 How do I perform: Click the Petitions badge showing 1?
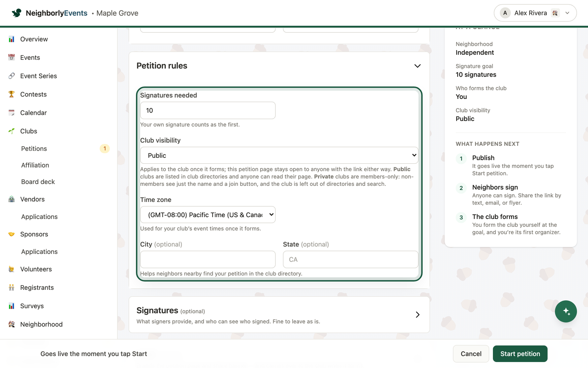[105, 149]
